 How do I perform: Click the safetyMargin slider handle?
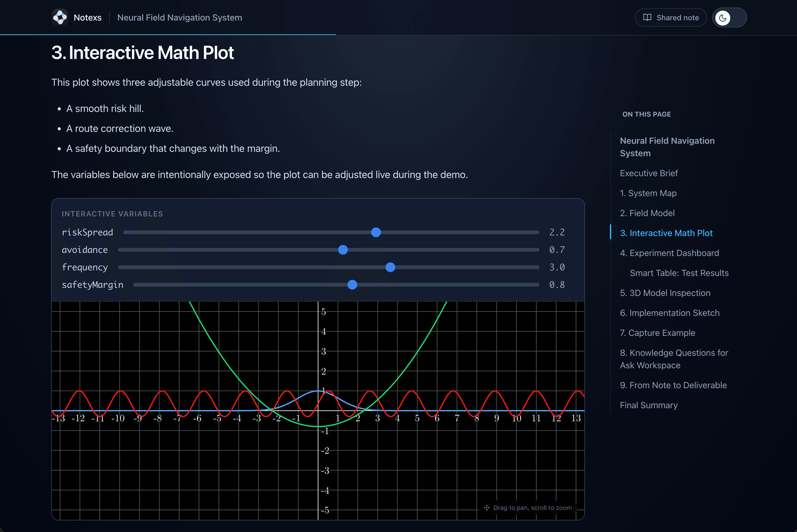352,285
